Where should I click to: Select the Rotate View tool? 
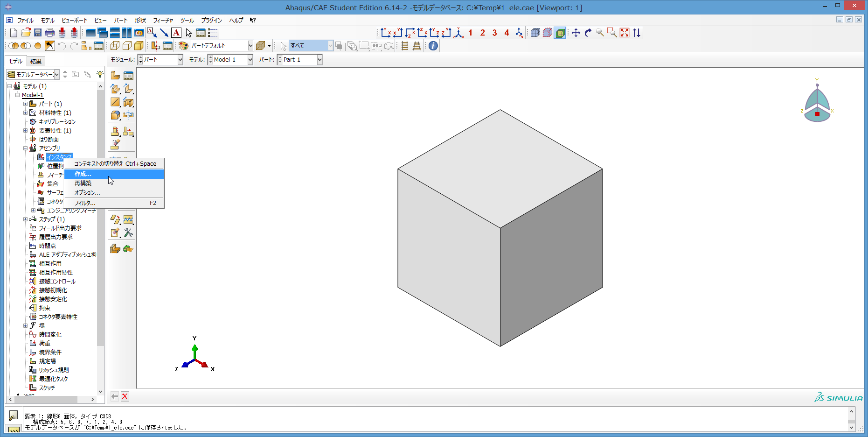[588, 33]
